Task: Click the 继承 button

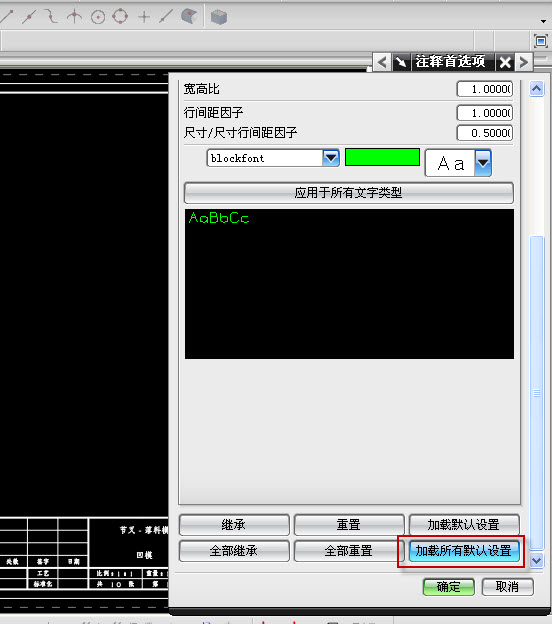Action: coord(234,525)
